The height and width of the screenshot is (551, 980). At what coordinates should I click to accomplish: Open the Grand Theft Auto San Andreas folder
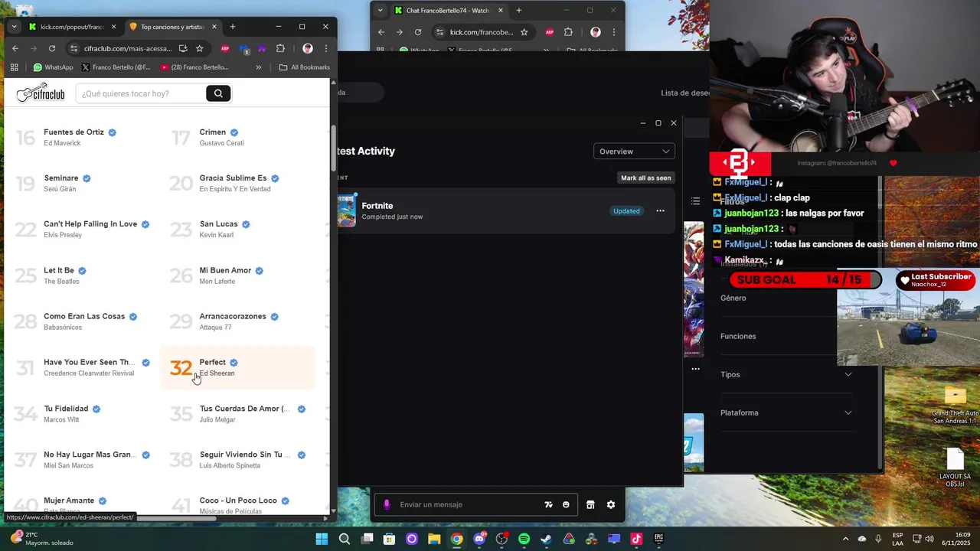[955, 406]
